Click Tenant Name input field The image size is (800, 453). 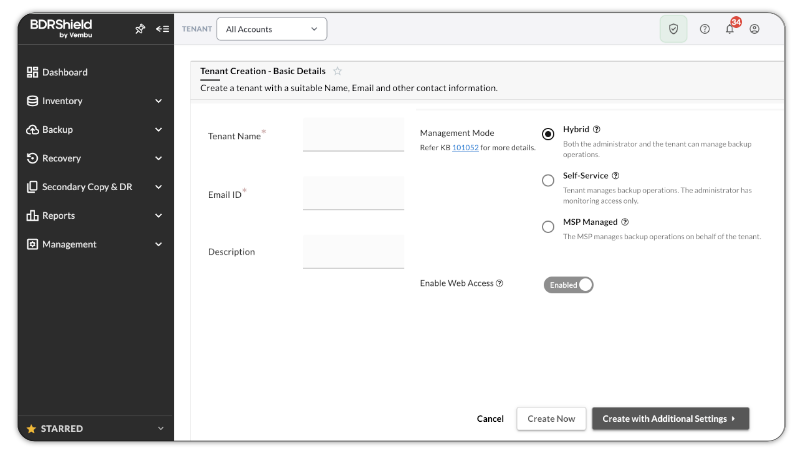[x=353, y=135]
